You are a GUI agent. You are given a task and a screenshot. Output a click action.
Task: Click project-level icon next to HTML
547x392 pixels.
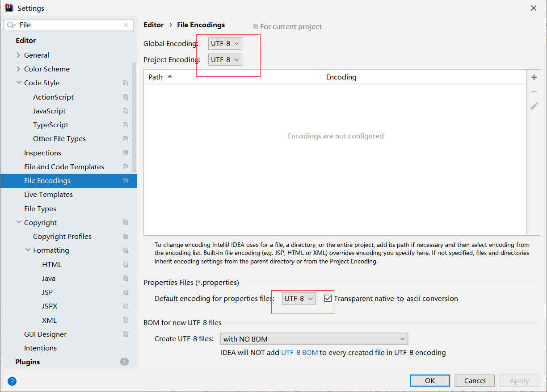tap(125, 264)
